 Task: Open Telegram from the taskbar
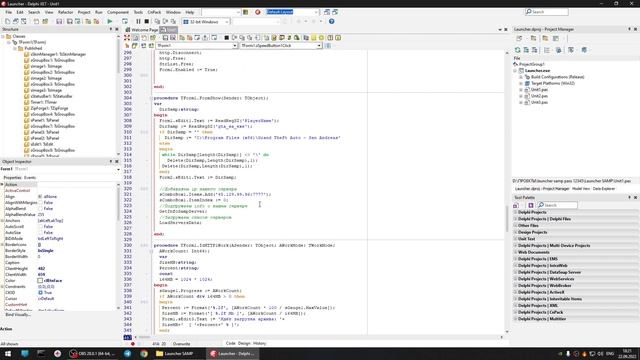point(127,353)
